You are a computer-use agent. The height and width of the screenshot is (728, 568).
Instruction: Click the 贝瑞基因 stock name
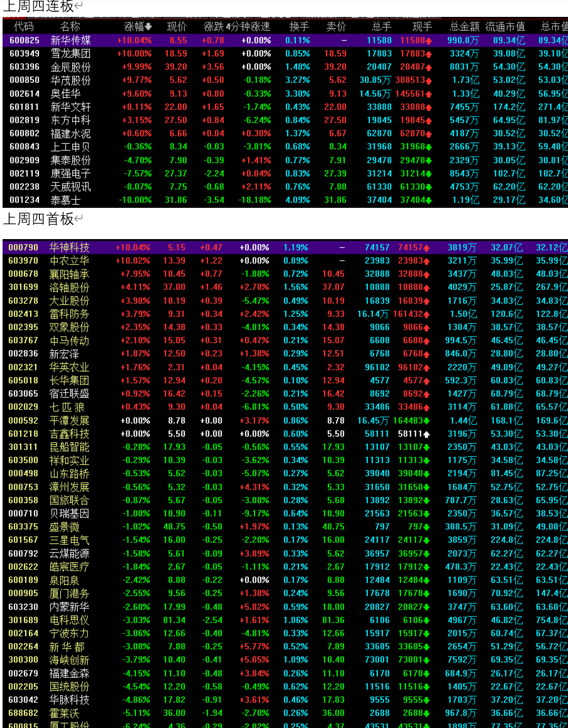(69, 513)
